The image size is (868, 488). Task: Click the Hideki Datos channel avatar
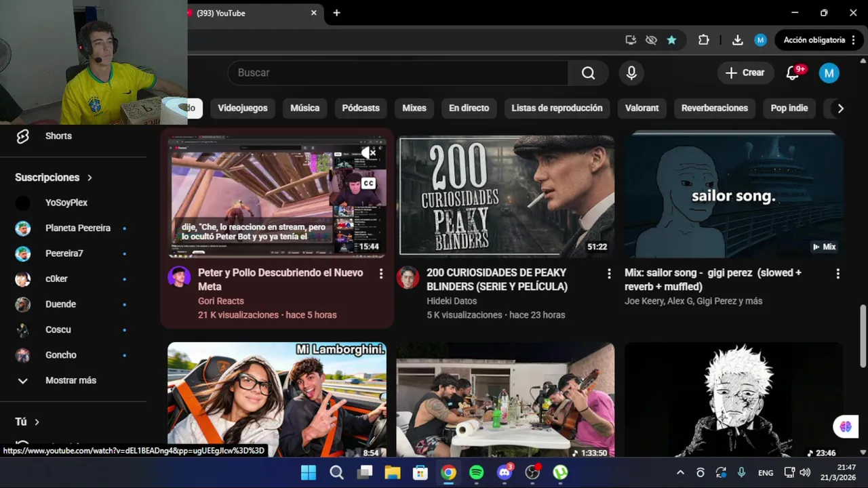[408, 277]
